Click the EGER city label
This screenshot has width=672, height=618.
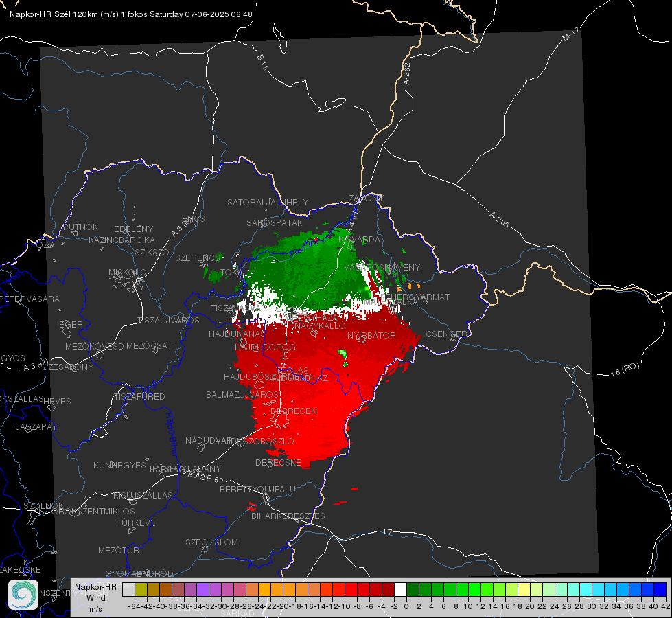(71, 324)
